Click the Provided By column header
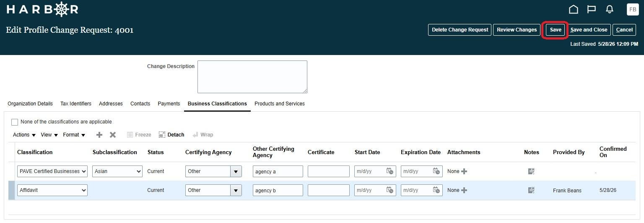Viewport: 644px width, 223px height. 569,152
